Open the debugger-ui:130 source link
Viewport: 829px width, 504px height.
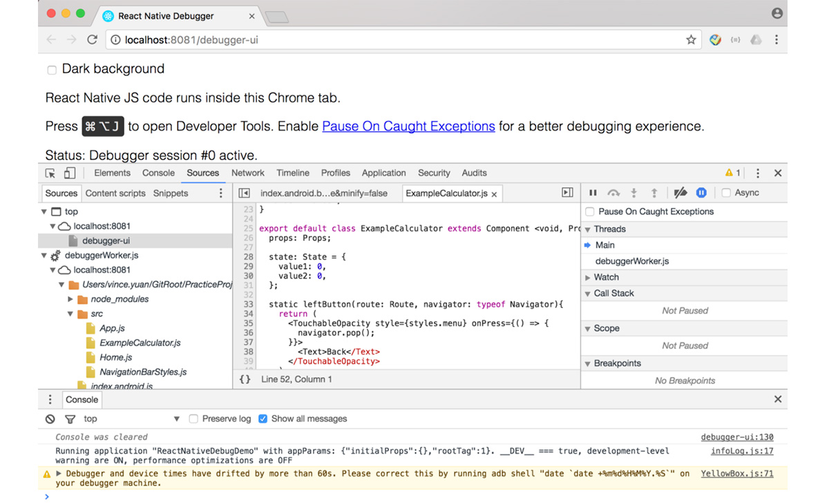[x=737, y=437]
